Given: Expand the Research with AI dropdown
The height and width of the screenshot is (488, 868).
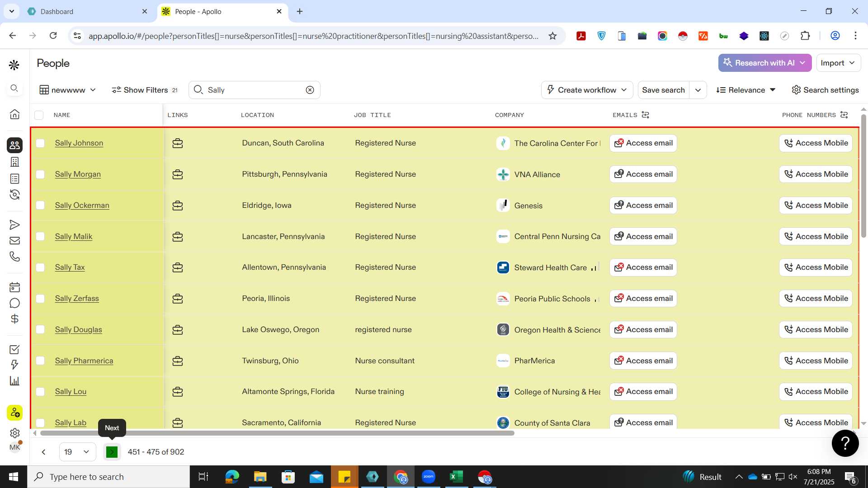Looking at the screenshot, I should click(764, 63).
